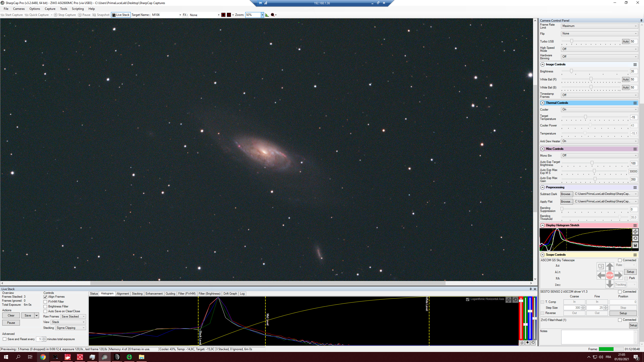Open the notification center icon
Viewport: 644px width, 362px height.
(x=636, y=357)
